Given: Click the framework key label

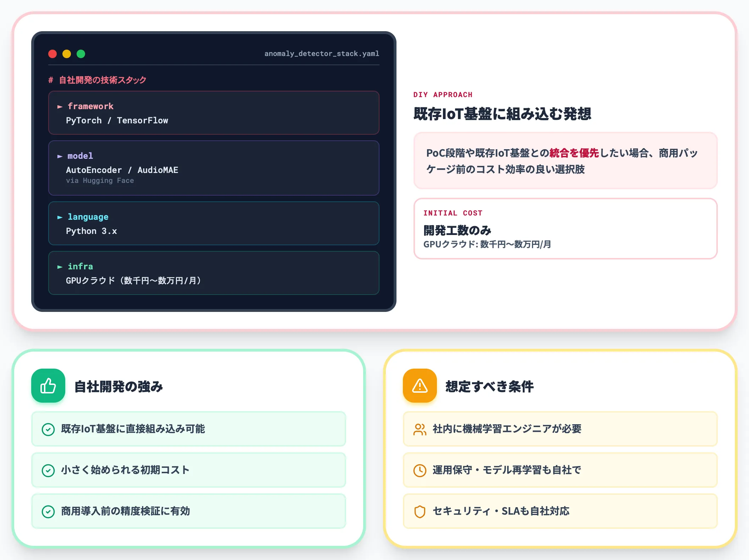Looking at the screenshot, I should (x=90, y=106).
